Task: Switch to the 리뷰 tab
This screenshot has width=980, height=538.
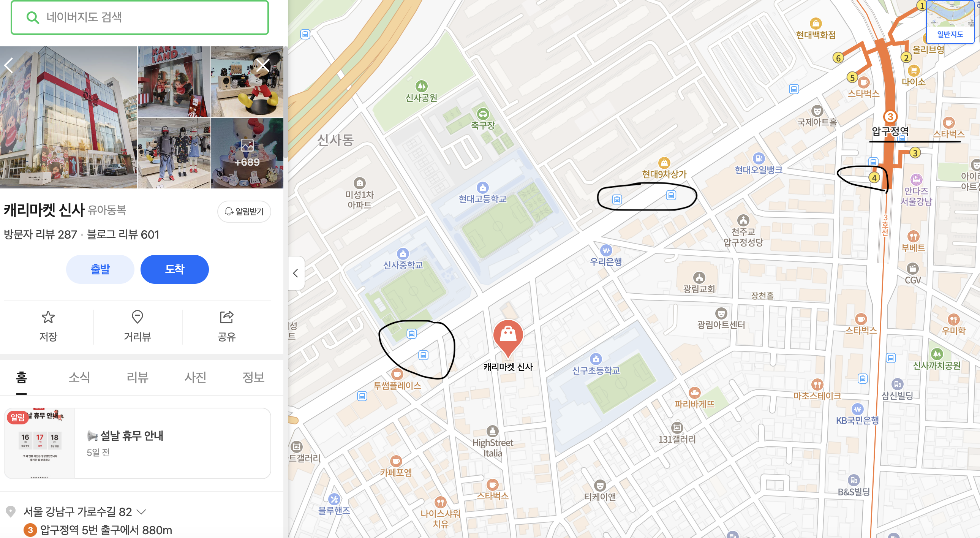Action: click(x=138, y=377)
